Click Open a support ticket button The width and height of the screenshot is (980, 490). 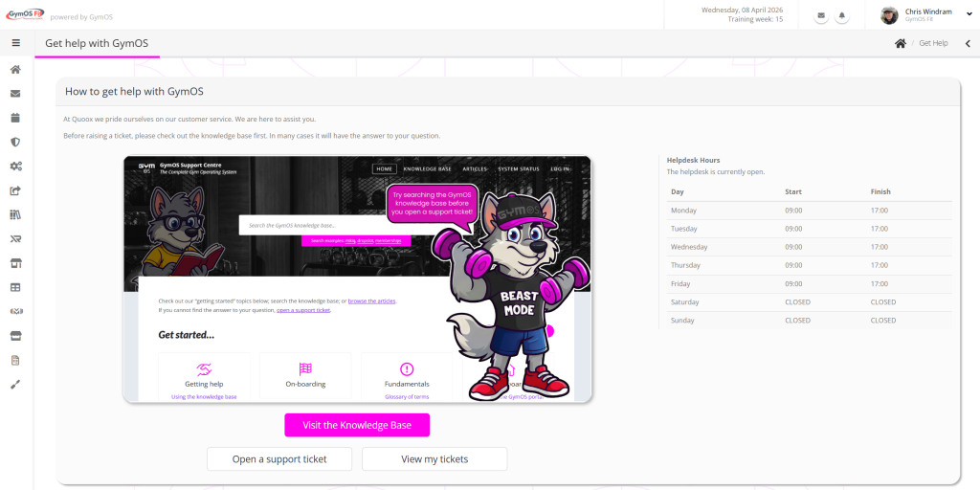[279, 459]
